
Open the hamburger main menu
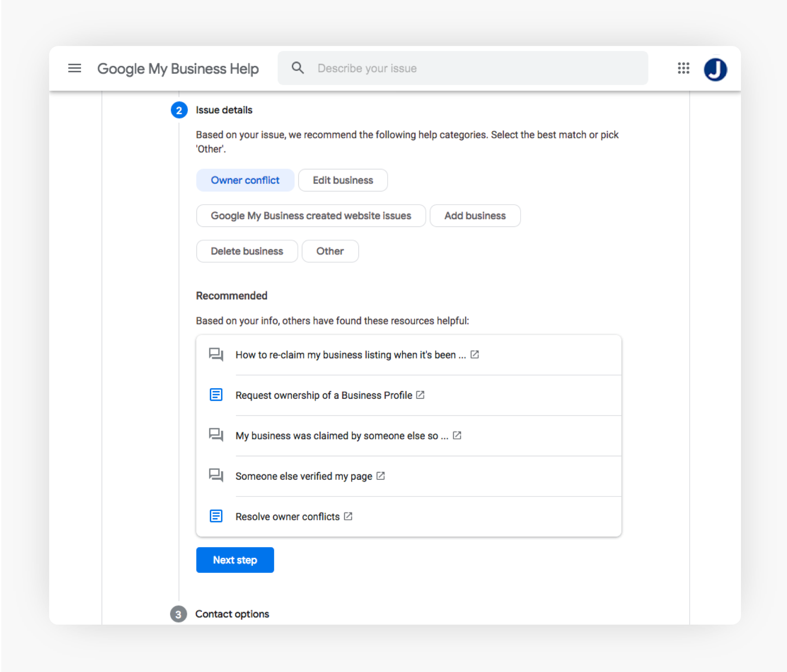74,68
